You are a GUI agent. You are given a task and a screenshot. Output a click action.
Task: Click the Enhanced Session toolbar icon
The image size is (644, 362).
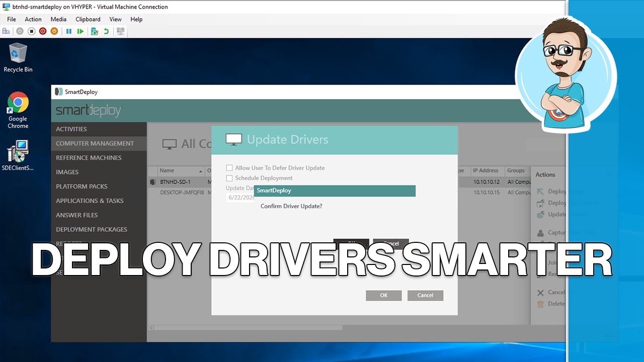(x=120, y=31)
